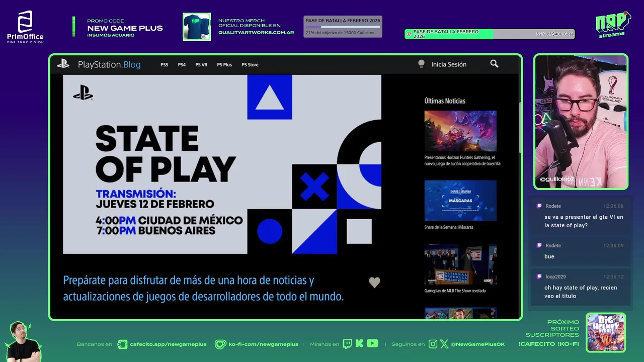Click Gameplay de MLB The Show revelado
Screen dimensions: 644x362
click(455, 291)
